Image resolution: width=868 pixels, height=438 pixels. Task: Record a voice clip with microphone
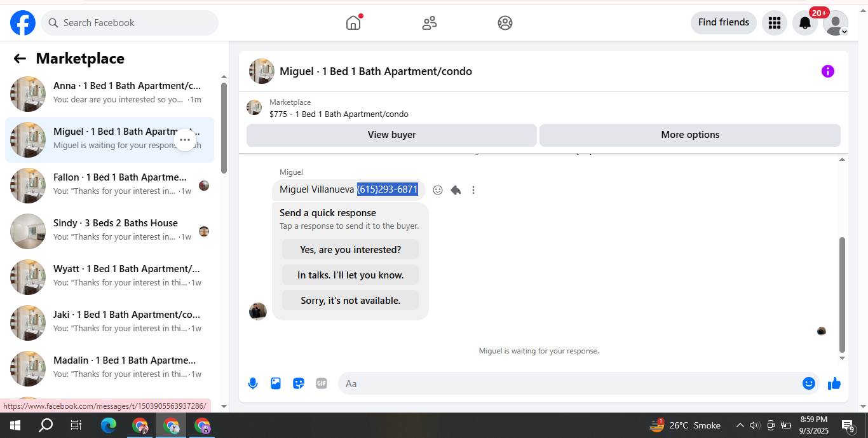253,383
